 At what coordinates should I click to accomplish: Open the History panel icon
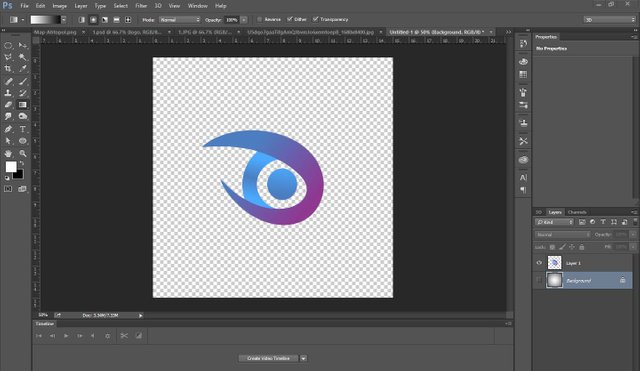pos(523,44)
